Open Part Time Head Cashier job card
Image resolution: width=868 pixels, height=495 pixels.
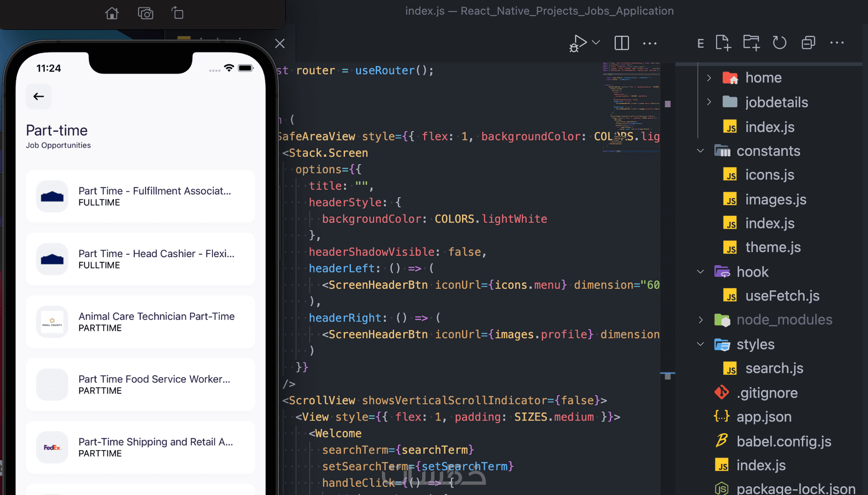click(140, 259)
